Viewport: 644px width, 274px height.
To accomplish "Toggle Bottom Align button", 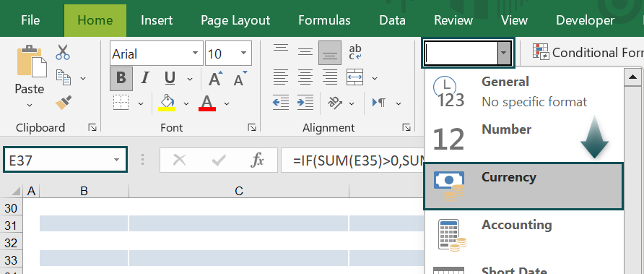I will tap(330, 53).
